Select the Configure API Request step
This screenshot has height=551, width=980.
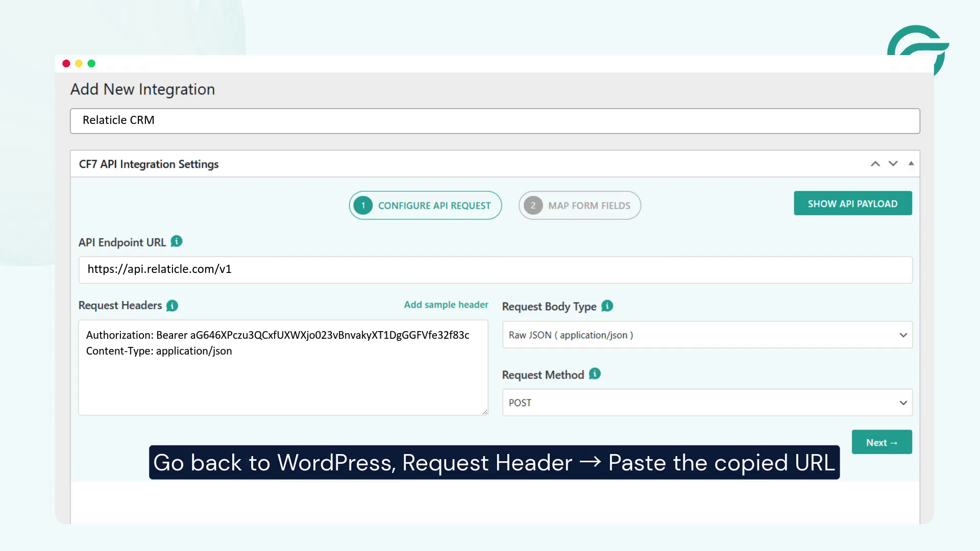[x=425, y=206]
